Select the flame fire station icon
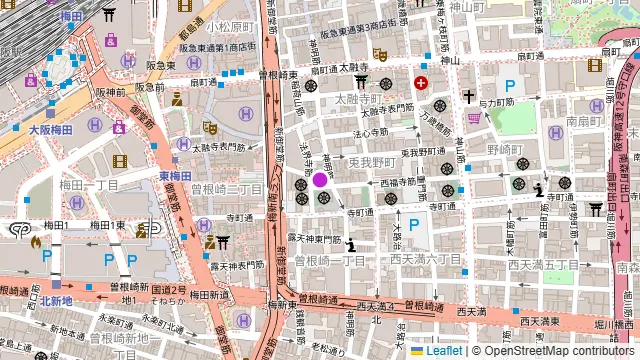Image resolution: width=640 pixels, height=360 pixels. (x=36, y=242)
